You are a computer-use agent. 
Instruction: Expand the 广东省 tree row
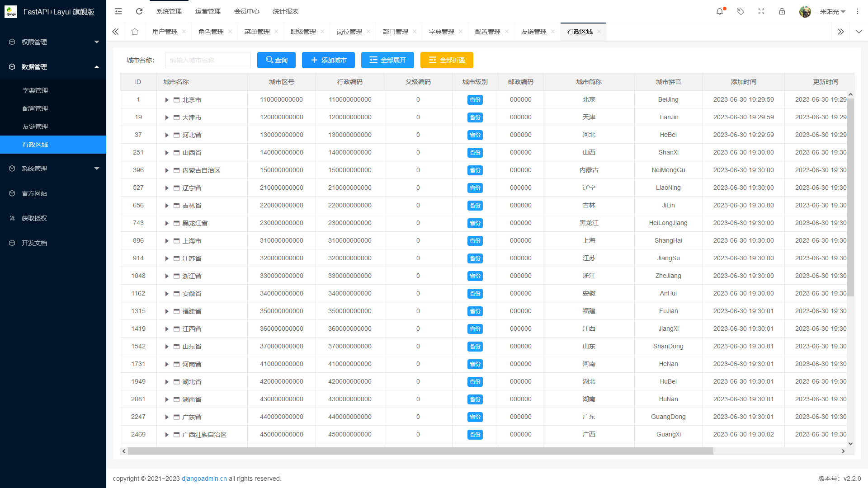tap(167, 417)
